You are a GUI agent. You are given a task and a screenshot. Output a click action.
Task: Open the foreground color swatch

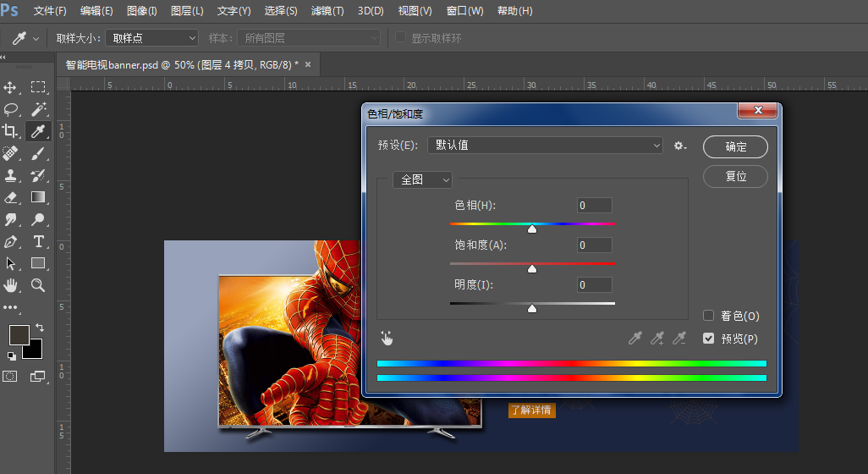(x=18, y=333)
